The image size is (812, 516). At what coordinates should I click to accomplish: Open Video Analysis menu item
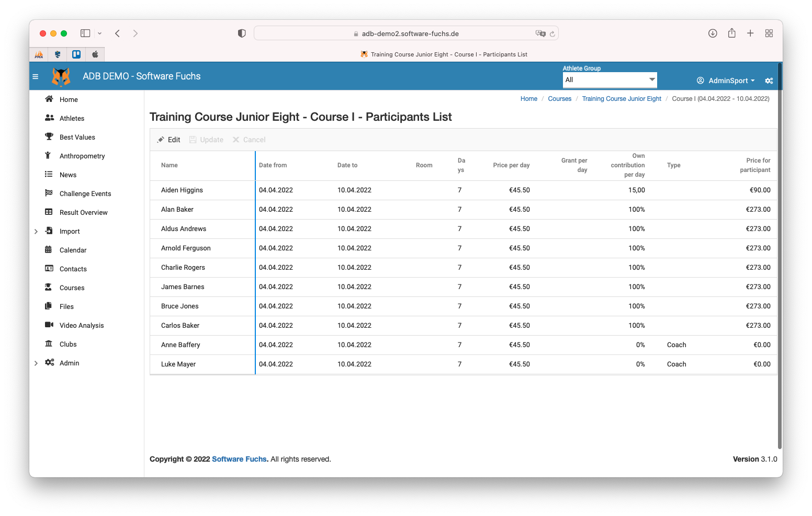pos(82,326)
